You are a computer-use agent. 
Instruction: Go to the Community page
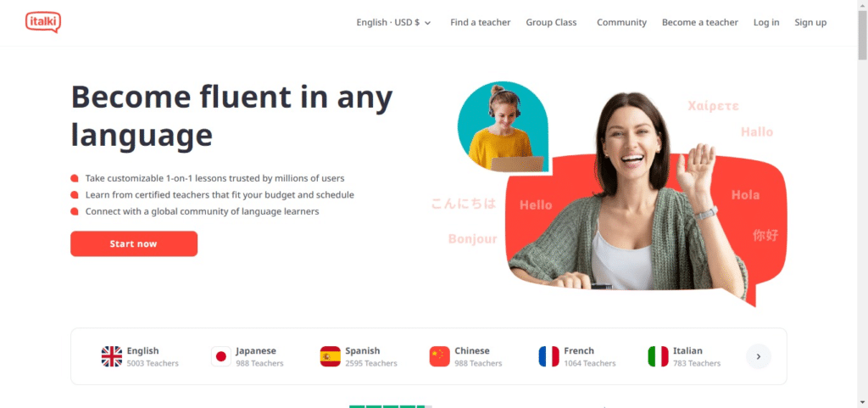pyautogui.click(x=621, y=23)
